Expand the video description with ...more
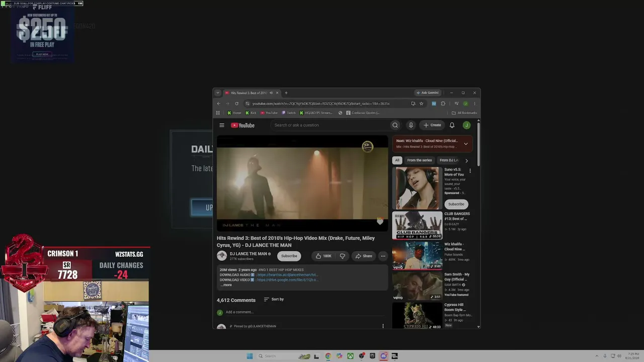The height and width of the screenshot is (362, 644). 226,285
